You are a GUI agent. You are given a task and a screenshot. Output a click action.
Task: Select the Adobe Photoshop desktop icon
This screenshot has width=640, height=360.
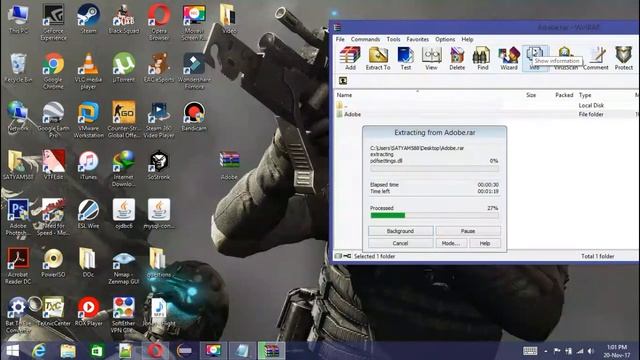click(18, 217)
